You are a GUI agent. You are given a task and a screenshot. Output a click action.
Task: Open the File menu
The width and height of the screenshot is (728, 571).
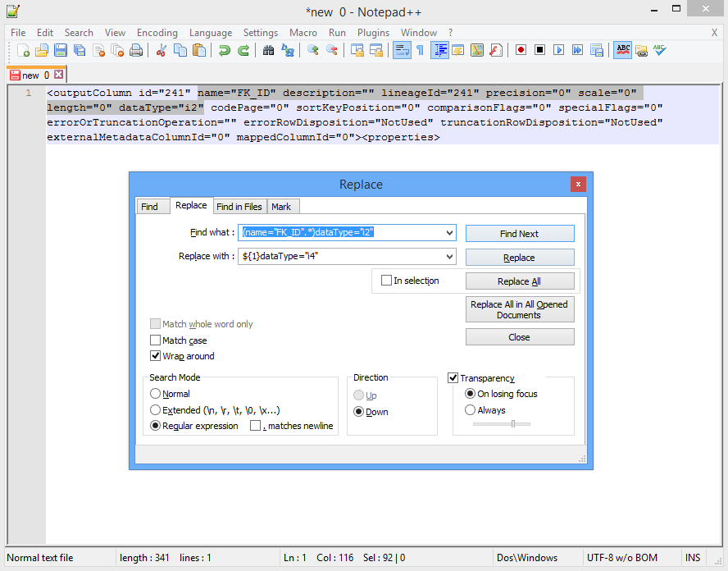pyautogui.click(x=18, y=33)
